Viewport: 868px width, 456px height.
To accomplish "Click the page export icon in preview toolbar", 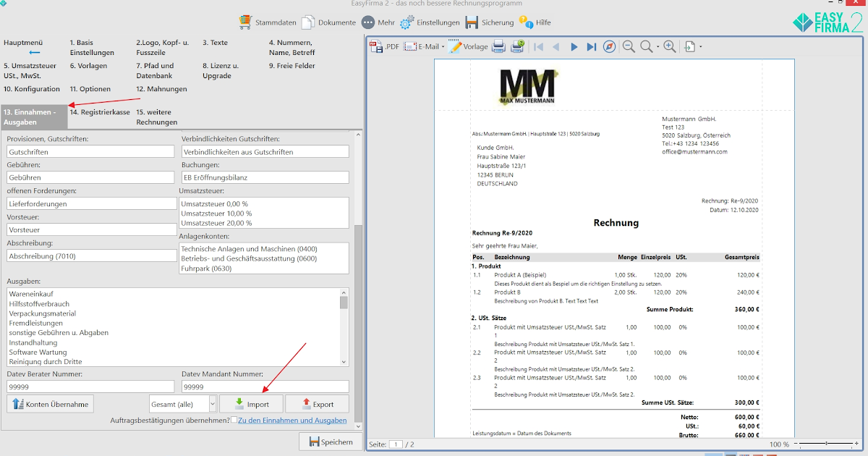I will (x=689, y=46).
